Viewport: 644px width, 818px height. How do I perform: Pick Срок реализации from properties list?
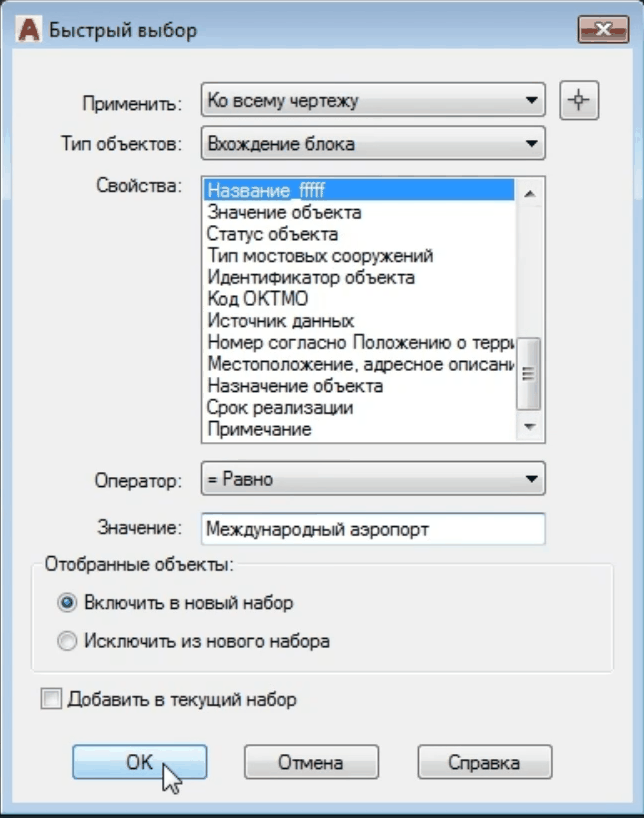point(279,408)
